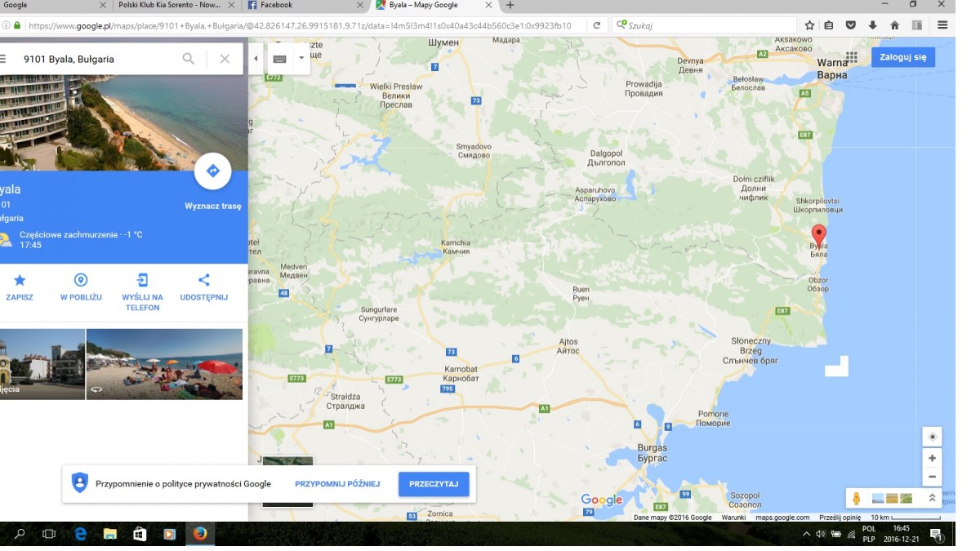Pick up the Street View Pegman

click(857, 498)
